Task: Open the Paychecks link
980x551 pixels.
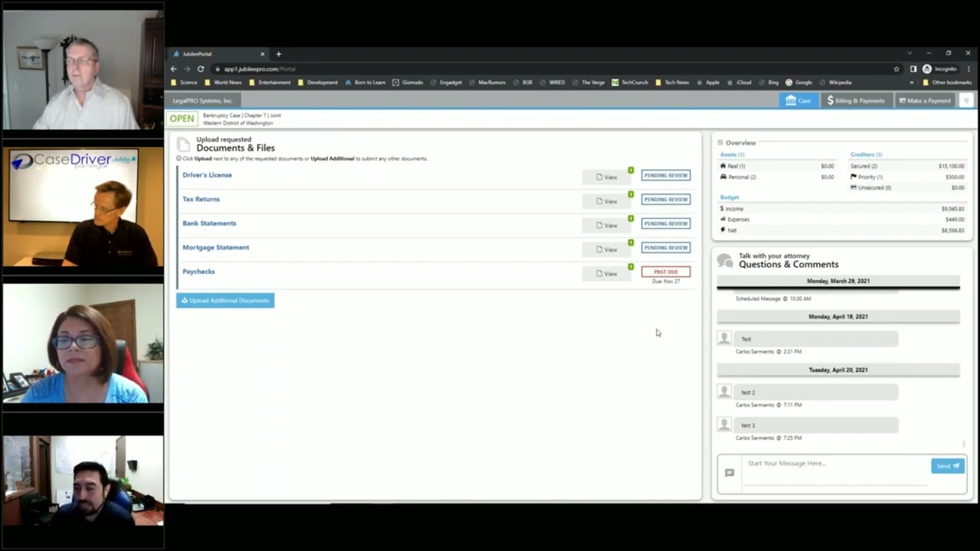Action: coord(198,272)
